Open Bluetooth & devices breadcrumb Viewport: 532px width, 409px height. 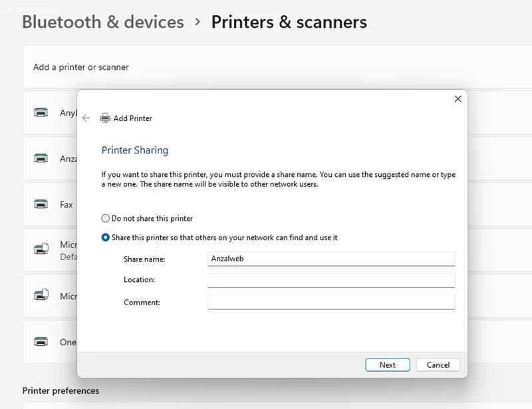pos(103,22)
